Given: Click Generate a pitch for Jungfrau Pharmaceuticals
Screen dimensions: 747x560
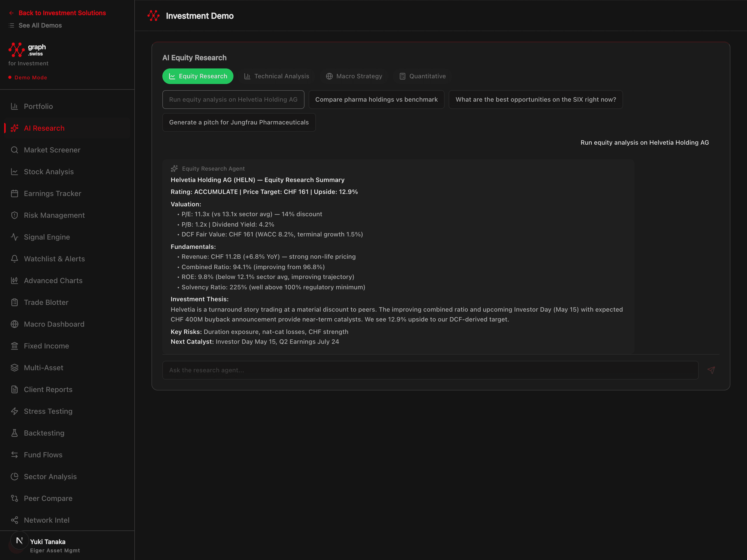Looking at the screenshot, I should [239, 122].
